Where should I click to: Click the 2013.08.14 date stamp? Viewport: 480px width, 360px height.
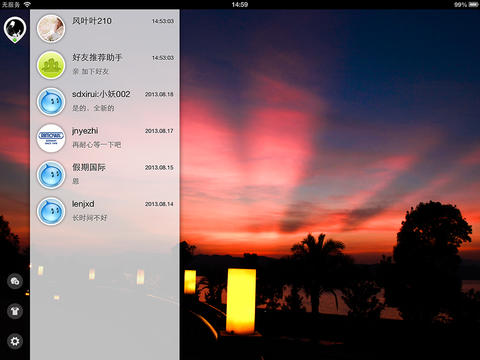159,204
